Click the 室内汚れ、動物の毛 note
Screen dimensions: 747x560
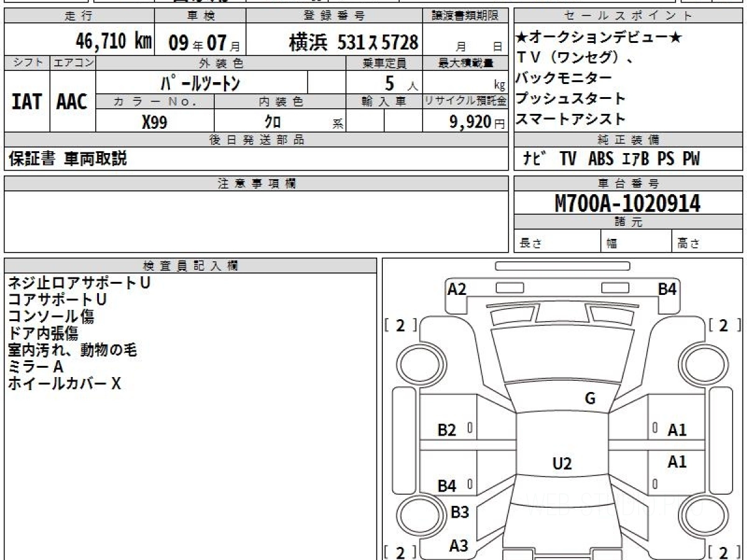(x=72, y=350)
